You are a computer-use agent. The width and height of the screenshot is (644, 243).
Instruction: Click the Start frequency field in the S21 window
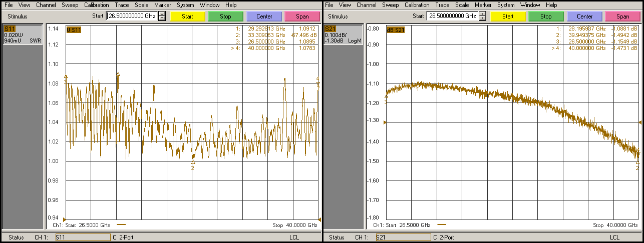tap(452, 16)
